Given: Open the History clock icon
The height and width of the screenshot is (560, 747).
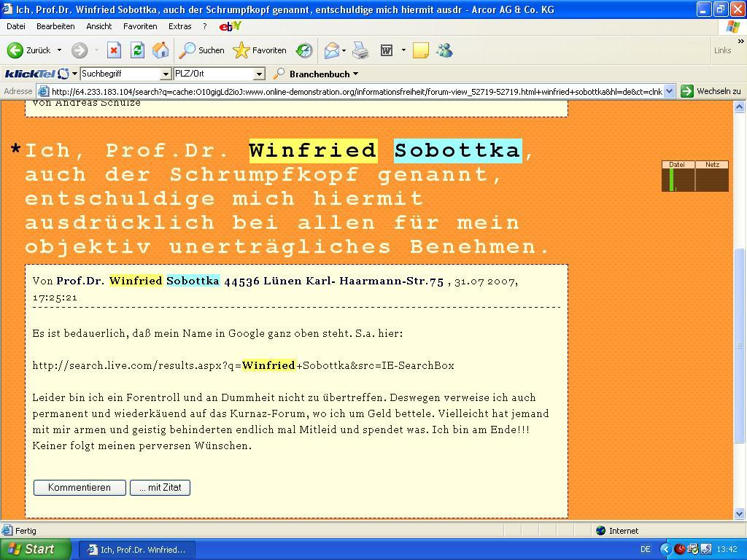Looking at the screenshot, I should 304,50.
